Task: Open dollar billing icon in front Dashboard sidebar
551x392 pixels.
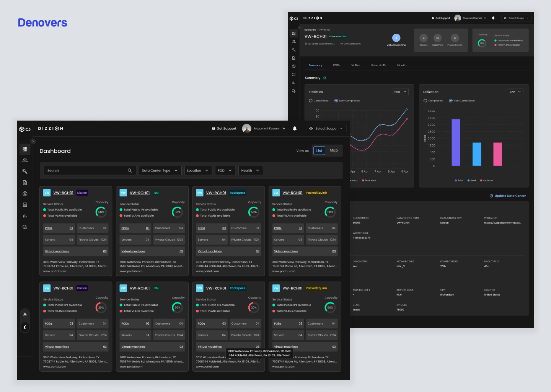Action: tap(25, 194)
